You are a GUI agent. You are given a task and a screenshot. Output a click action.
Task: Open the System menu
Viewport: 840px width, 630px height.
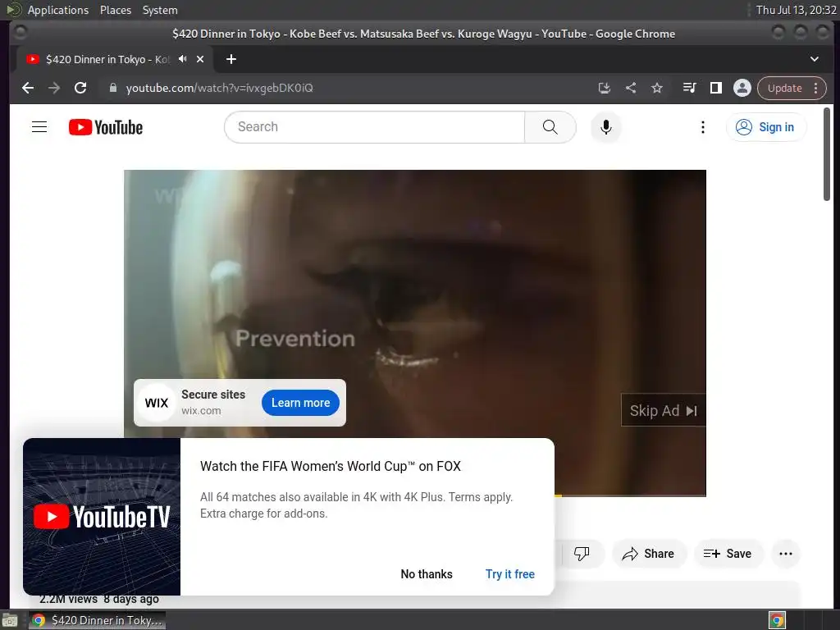click(160, 10)
